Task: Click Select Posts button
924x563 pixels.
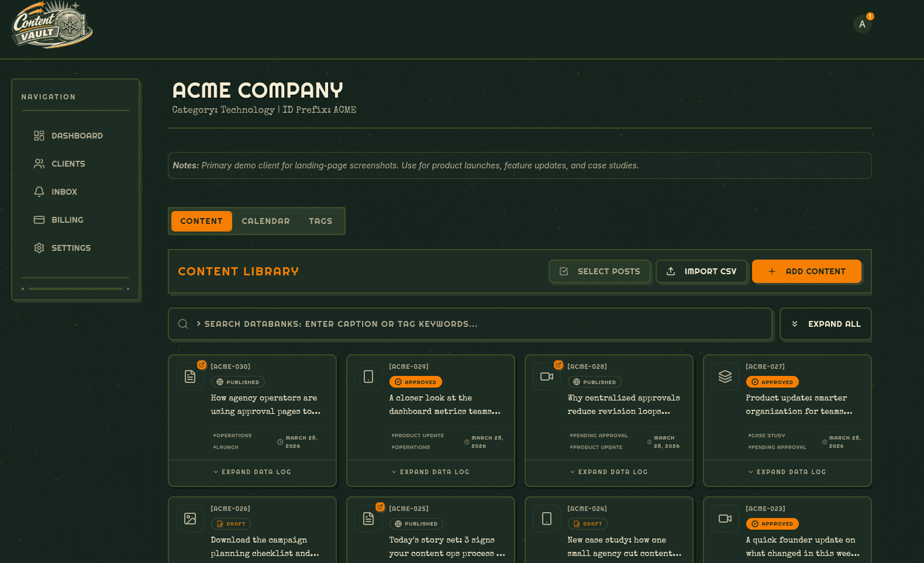Action: [600, 271]
